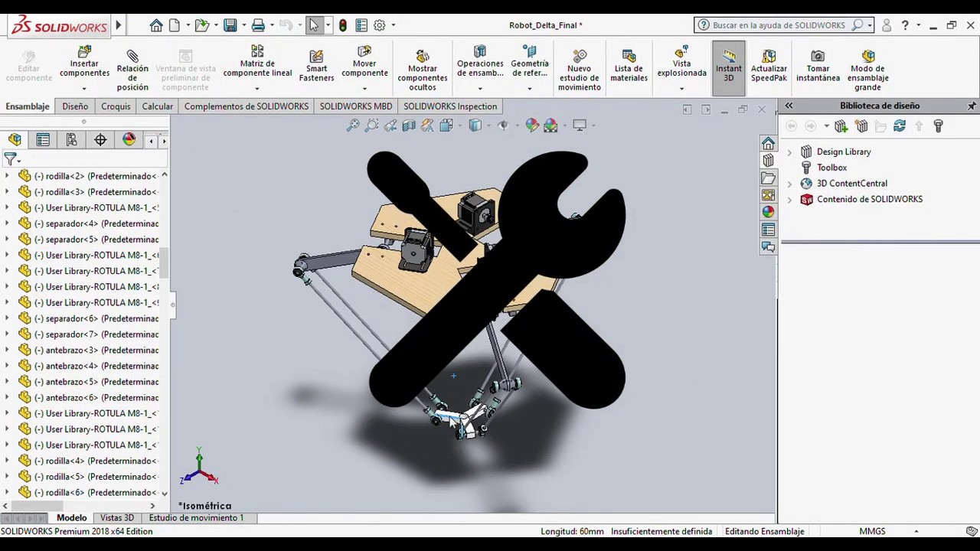The height and width of the screenshot is (551, 980).
Task: Click Insertar componentes tool
Action: click(84, 64)
